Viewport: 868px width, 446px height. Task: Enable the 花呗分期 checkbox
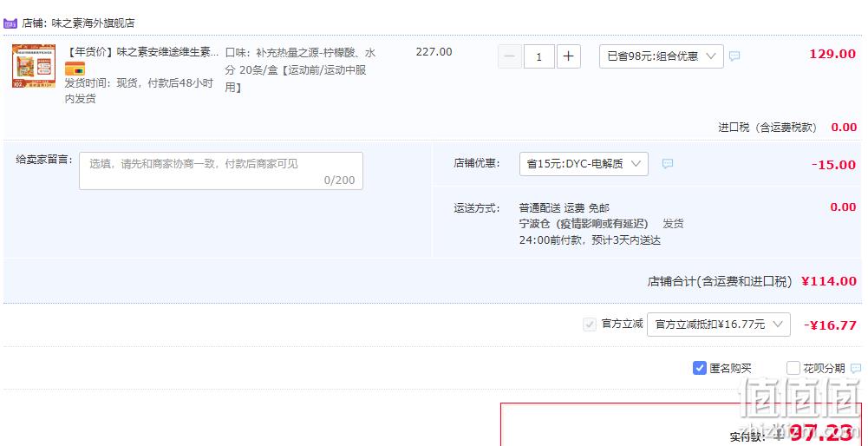tap(793, 368)
